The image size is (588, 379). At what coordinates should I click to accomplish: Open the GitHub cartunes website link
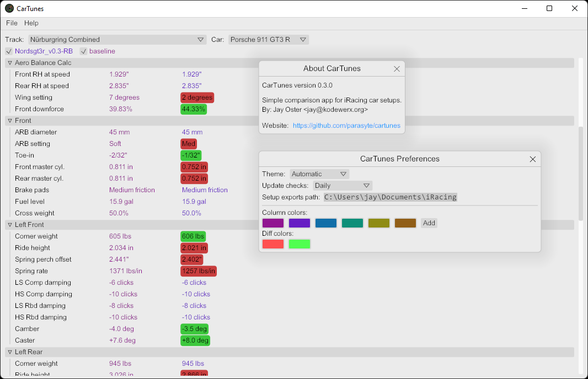pos(346,126)
